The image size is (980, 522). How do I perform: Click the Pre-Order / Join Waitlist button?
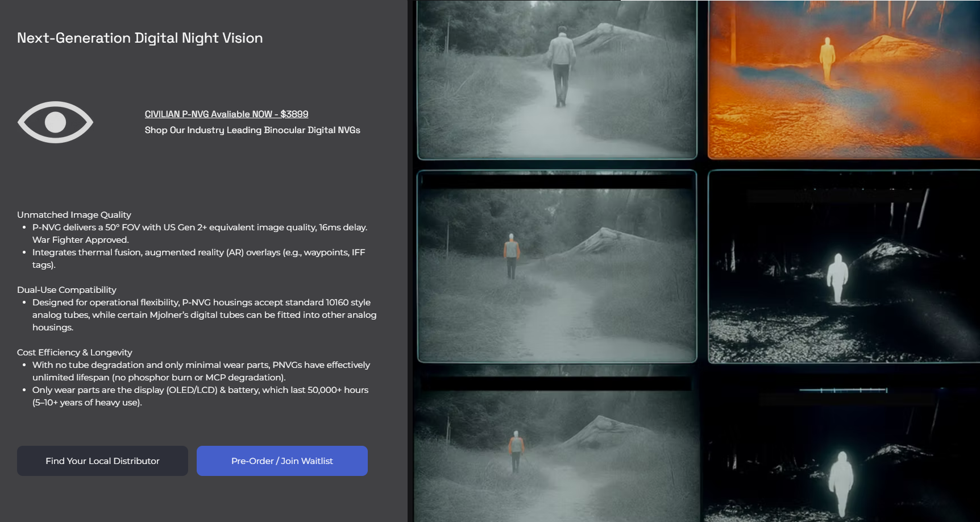pyautogui.click(x=282, y=461)
